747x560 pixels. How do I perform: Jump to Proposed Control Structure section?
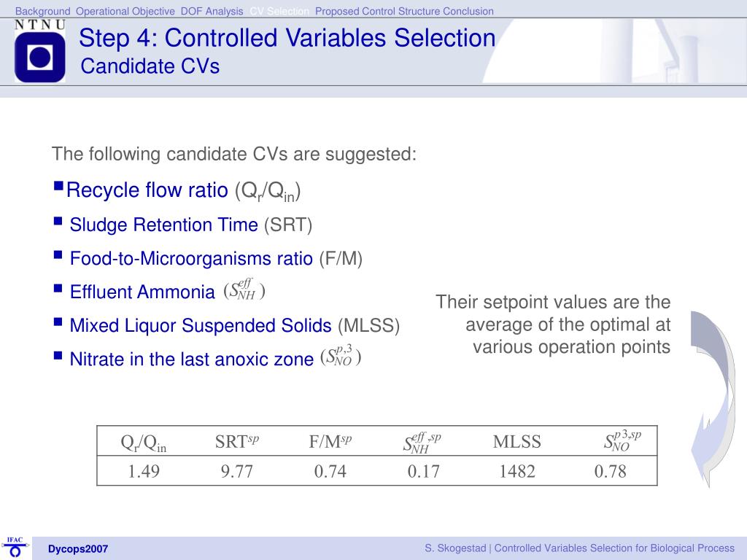tap(373, 11)
